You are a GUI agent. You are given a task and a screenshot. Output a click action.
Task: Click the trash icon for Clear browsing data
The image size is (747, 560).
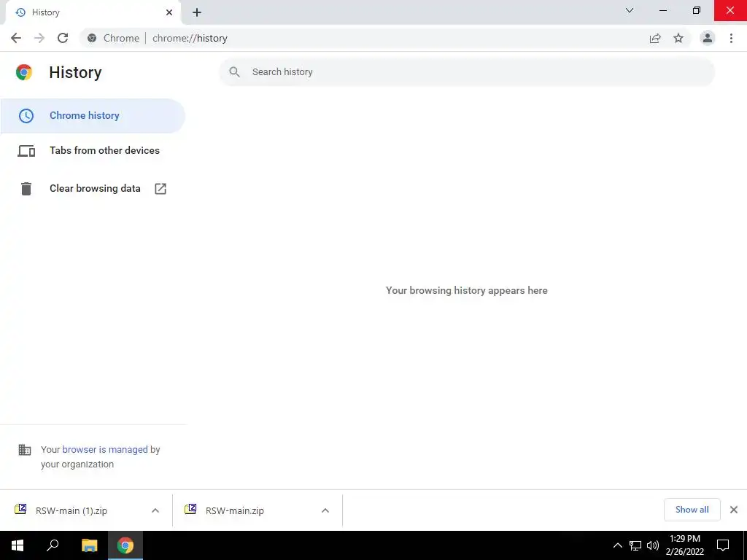(x=26, y=189)
